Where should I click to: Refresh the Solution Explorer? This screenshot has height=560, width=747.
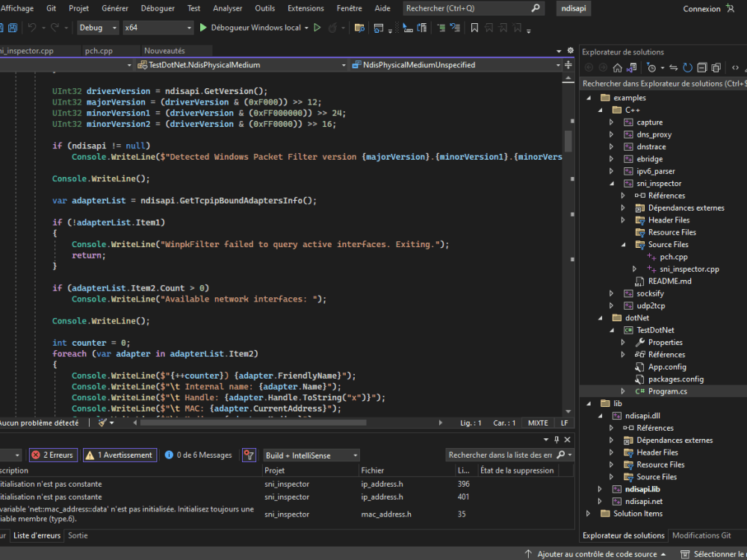click(x=686, y=67)
